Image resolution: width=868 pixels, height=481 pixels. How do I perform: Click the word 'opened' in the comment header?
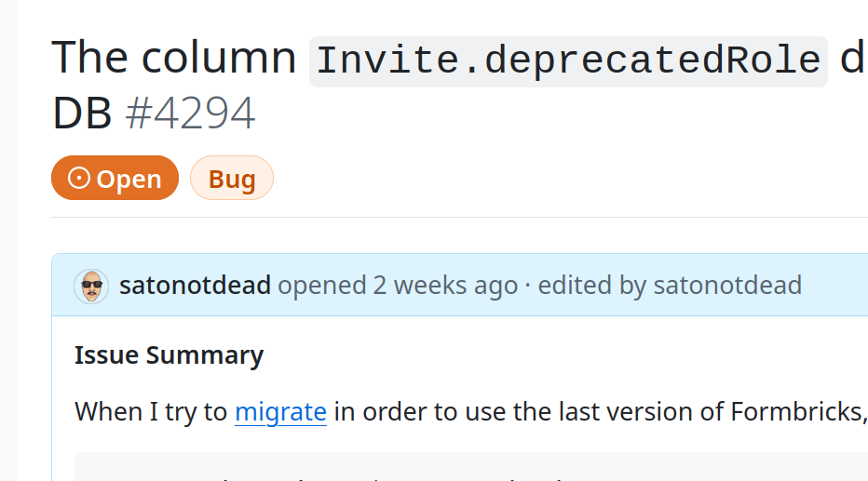click(322, 285)
